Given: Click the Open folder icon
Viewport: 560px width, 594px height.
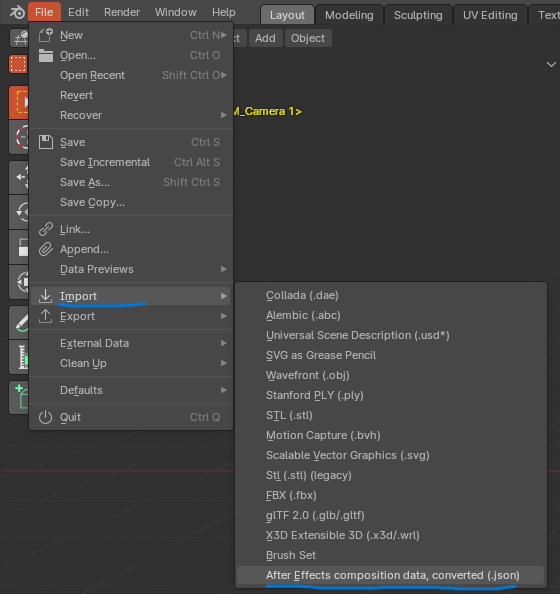Looking at the screenshot, I should point(45,55).
